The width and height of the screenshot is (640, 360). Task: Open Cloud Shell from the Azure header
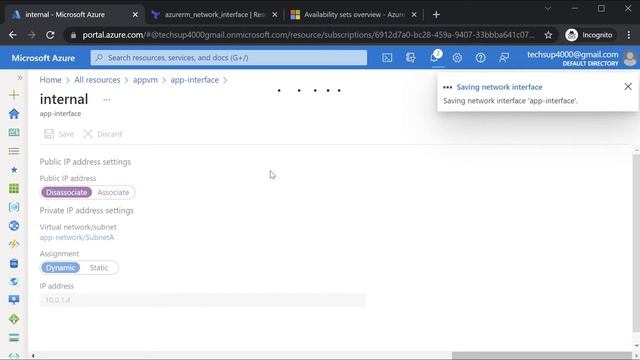click(x=387, y=58)
